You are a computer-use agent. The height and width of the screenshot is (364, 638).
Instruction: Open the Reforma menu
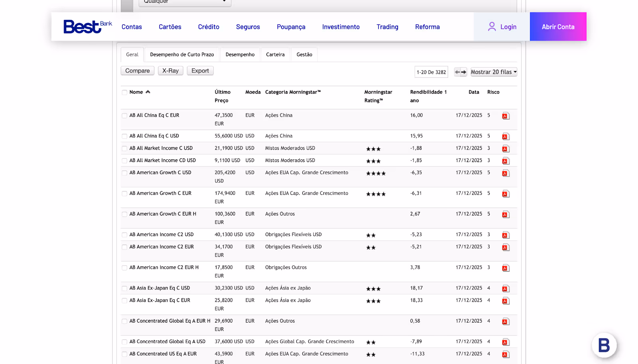point(427,27)
